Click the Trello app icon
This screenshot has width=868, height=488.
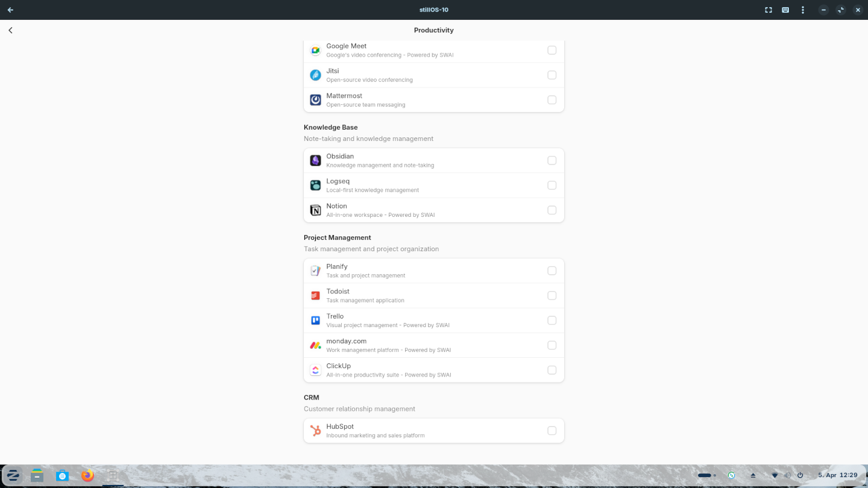(x=315, y=321)
